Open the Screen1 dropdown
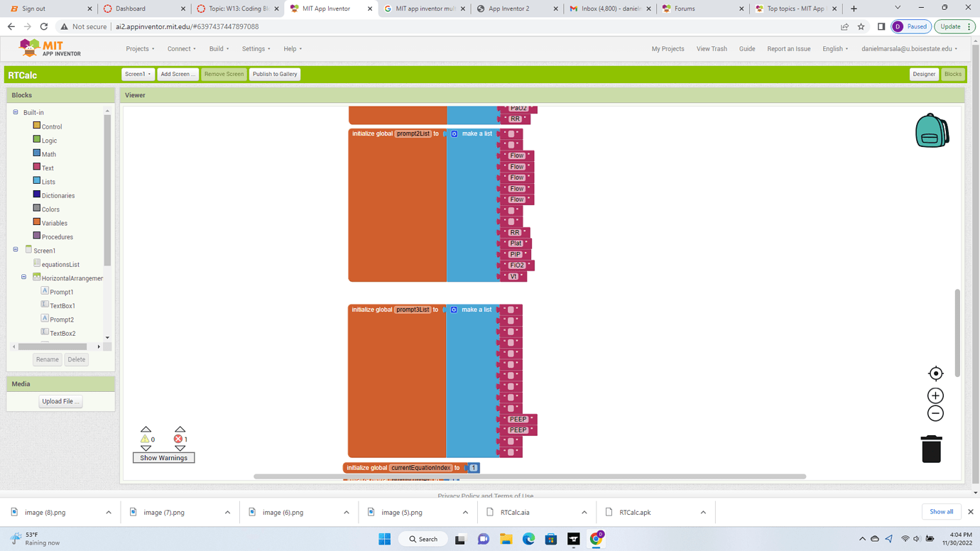The width and height of the screenshot is (980, 551). 138,74
